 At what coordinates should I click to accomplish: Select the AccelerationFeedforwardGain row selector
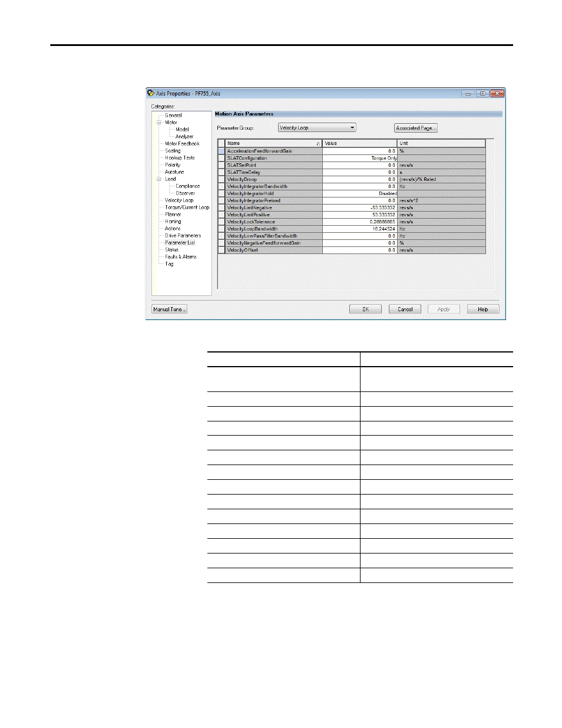coord(222,151)
